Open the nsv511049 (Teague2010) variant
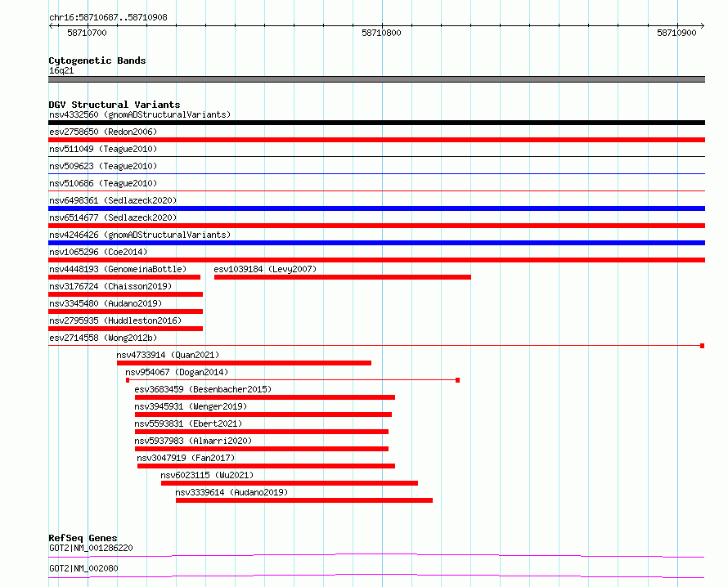 coord(103,149)
